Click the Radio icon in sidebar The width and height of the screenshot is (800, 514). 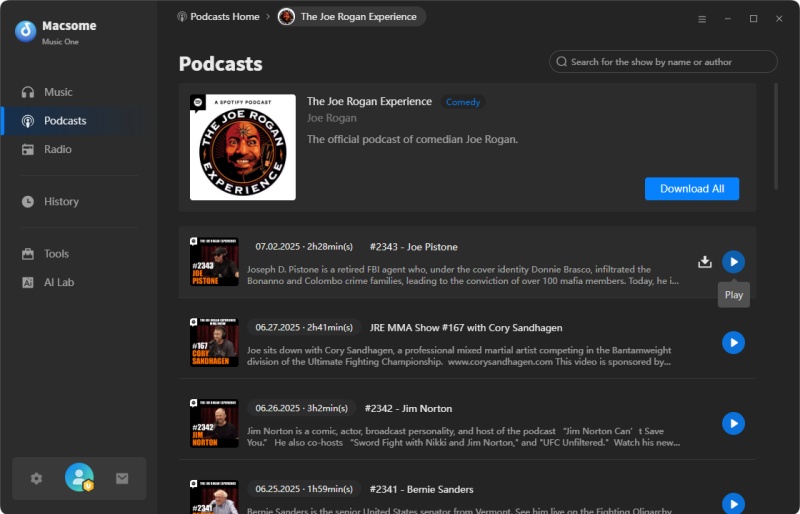[28, 150]
